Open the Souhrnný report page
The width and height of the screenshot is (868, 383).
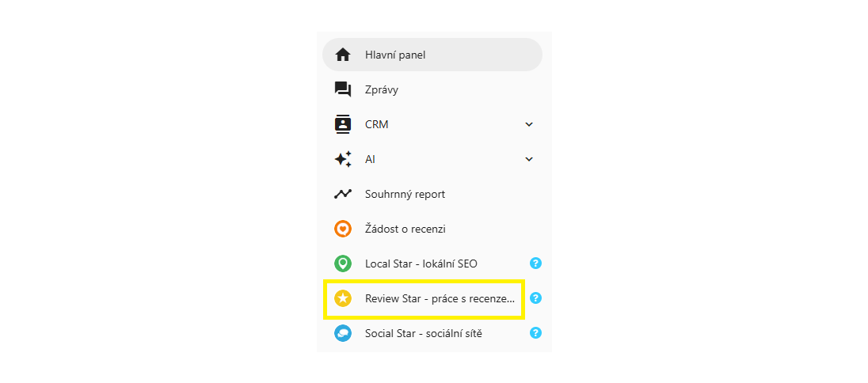pos(405,194)
